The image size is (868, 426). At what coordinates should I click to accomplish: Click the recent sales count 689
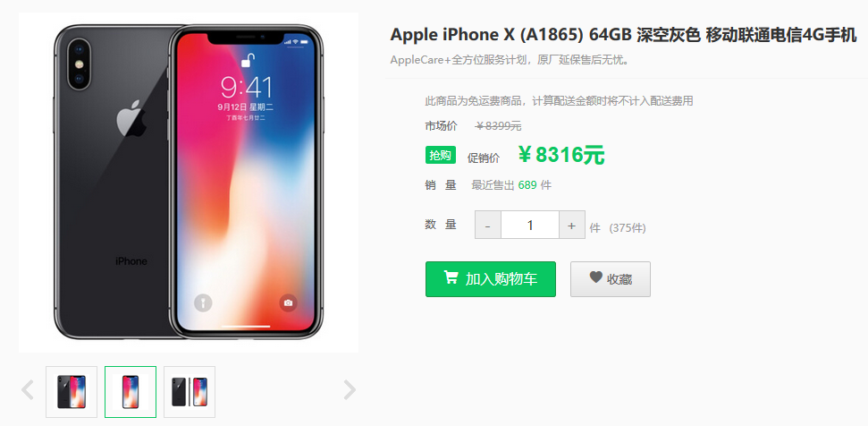pyautogui.click(x=527, y=185)
